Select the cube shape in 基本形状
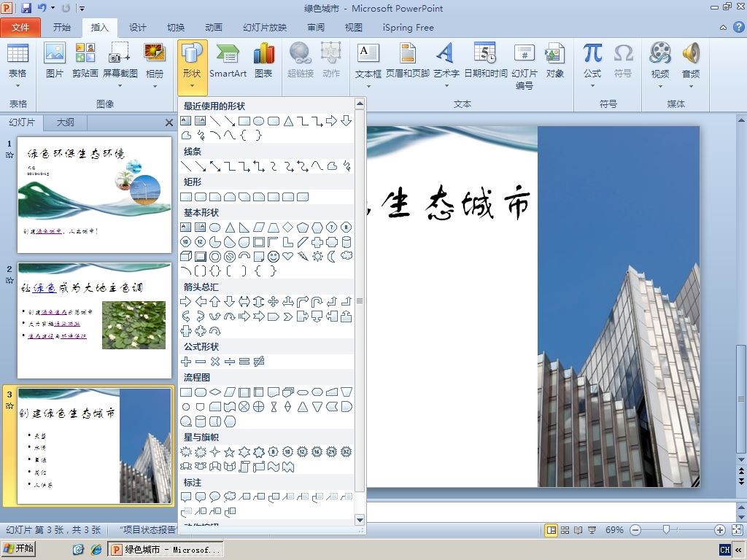Image resolution: width=747 pixels, height=560 pixels. click(186, 257)
